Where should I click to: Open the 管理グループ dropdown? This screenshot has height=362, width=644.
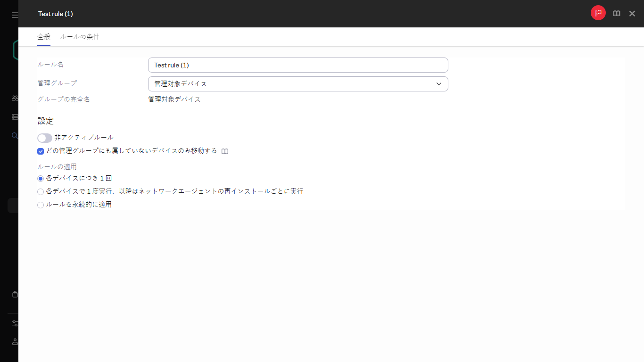pyautogui.click(x=439, y=83)
